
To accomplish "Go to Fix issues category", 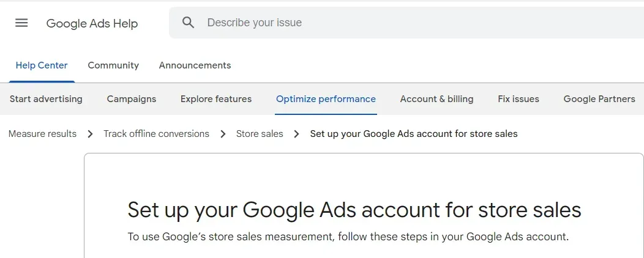I will click(519, 99).
